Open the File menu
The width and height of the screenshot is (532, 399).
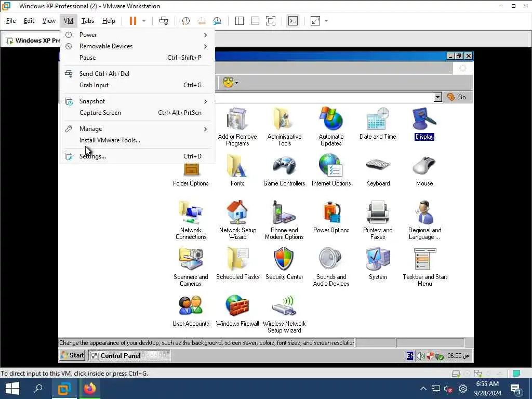point(11,21)
